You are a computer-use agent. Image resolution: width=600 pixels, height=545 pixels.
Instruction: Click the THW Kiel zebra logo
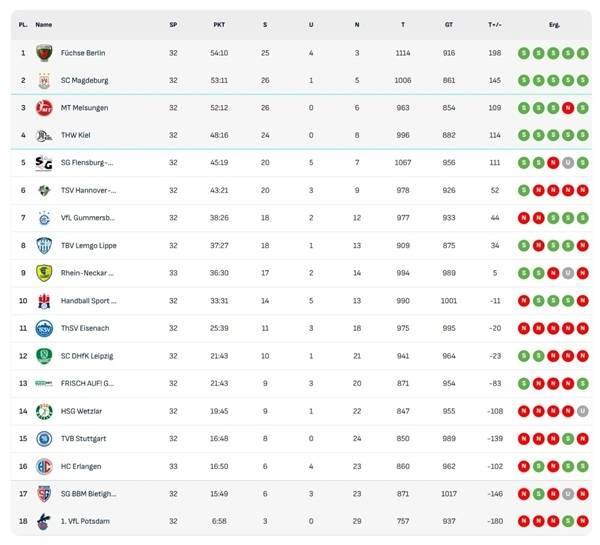pos(44,136)
